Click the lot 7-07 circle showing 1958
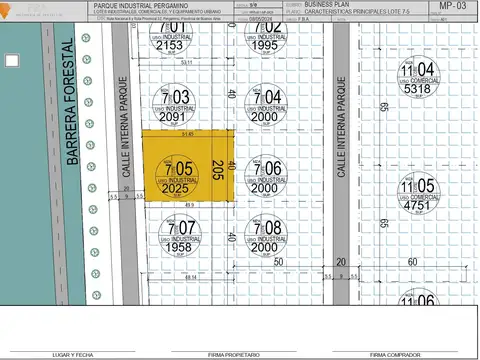480x360 pixels. 180,235
